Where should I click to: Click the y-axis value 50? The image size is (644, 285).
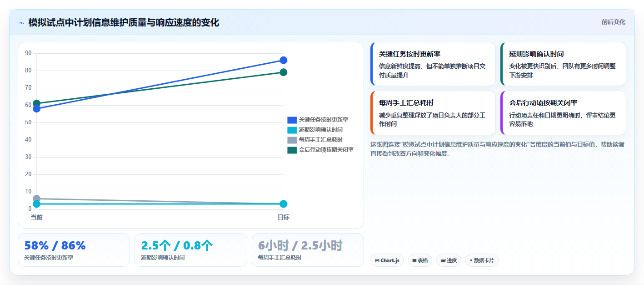pos(28,122)
